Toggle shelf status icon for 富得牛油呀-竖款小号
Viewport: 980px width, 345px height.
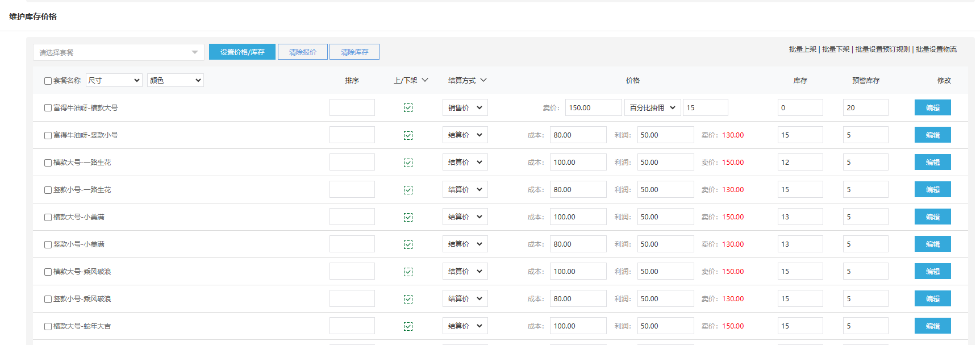pyautogui.click(x=408, y=135)
